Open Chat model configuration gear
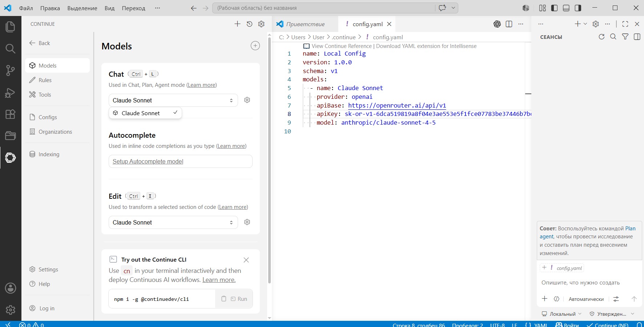 click(x=247, y=100)
